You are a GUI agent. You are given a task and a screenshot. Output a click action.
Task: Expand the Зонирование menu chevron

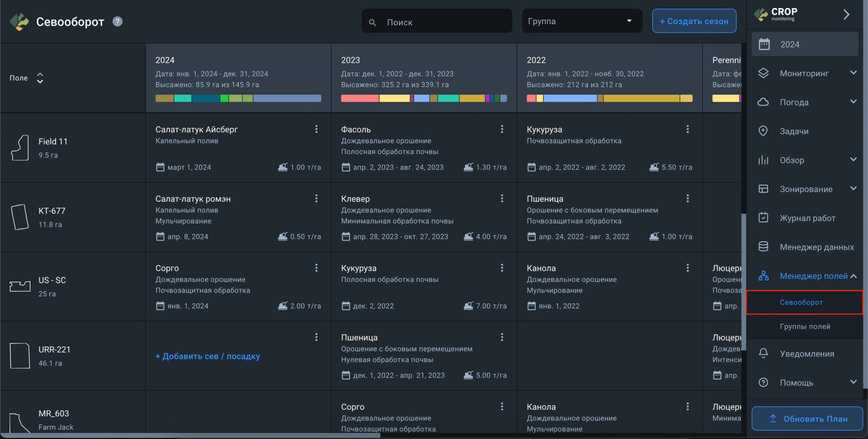pos(853,188)
